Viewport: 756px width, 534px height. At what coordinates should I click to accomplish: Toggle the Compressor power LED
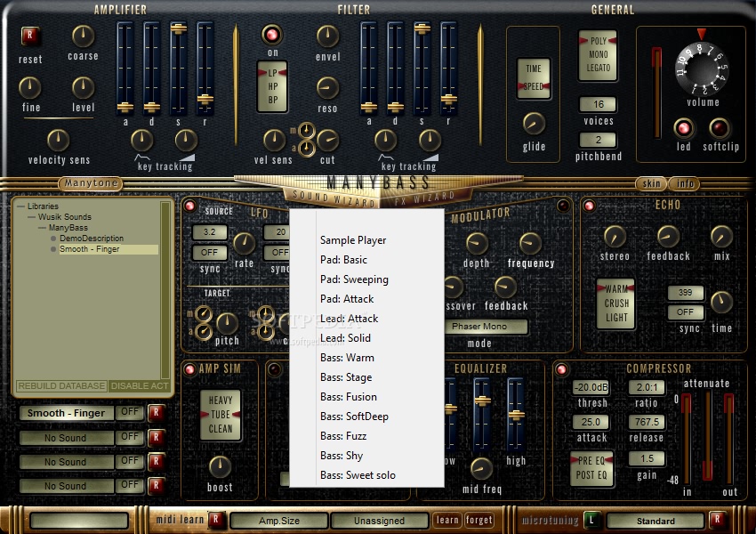click(x=562, y=369)
